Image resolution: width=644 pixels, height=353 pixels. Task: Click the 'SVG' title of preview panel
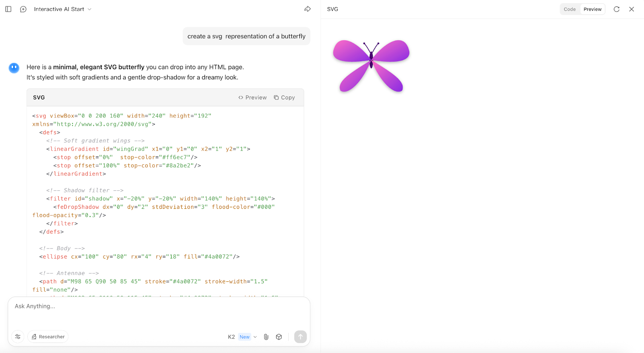coord(332,9)
